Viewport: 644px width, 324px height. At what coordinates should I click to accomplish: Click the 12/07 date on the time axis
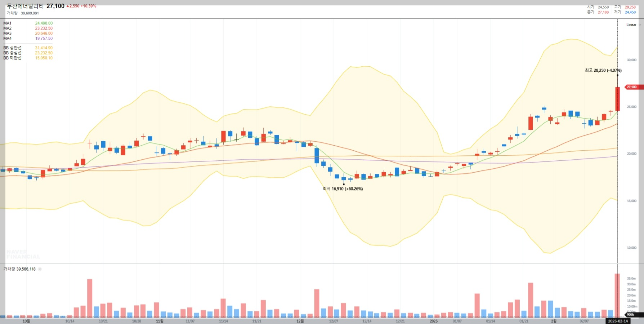coord(334,321)
